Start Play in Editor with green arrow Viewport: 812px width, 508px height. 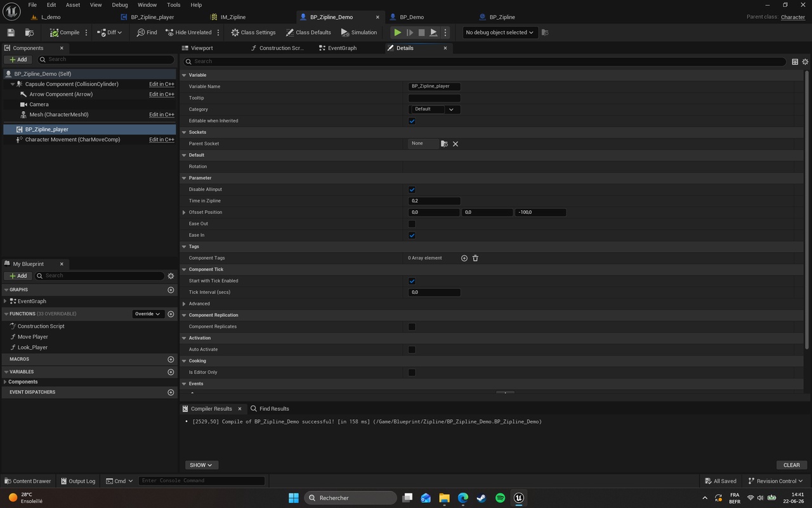click(x=397, y=32)
